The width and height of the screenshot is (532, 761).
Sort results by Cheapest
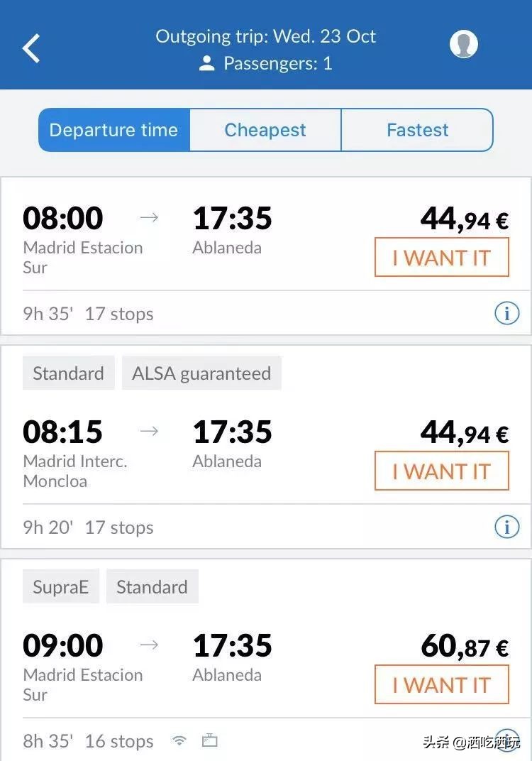[265, 130]
